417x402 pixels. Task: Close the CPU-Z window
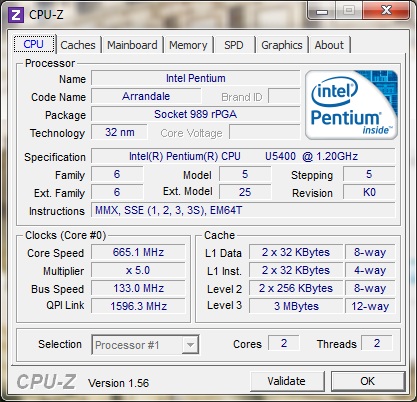click(x=386, y=11)
